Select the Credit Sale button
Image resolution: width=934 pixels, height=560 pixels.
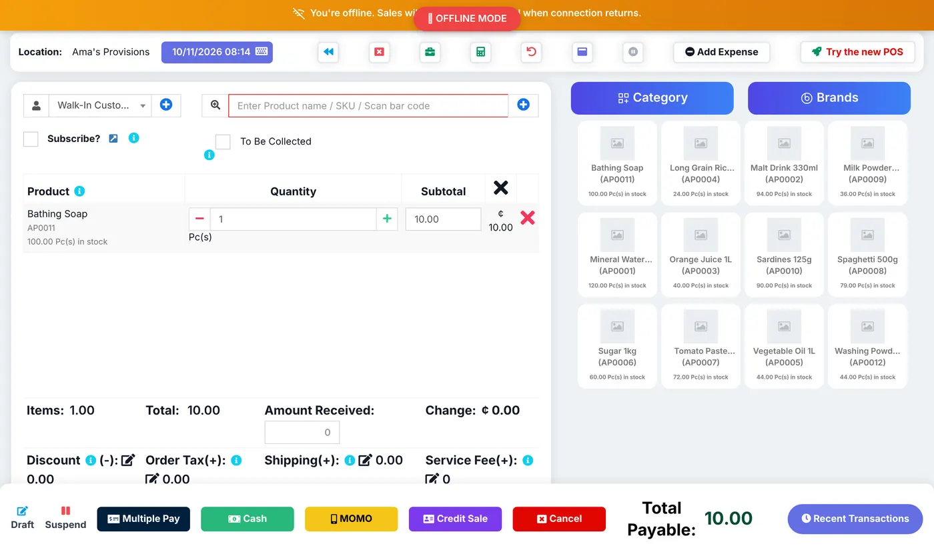(456, 519)
